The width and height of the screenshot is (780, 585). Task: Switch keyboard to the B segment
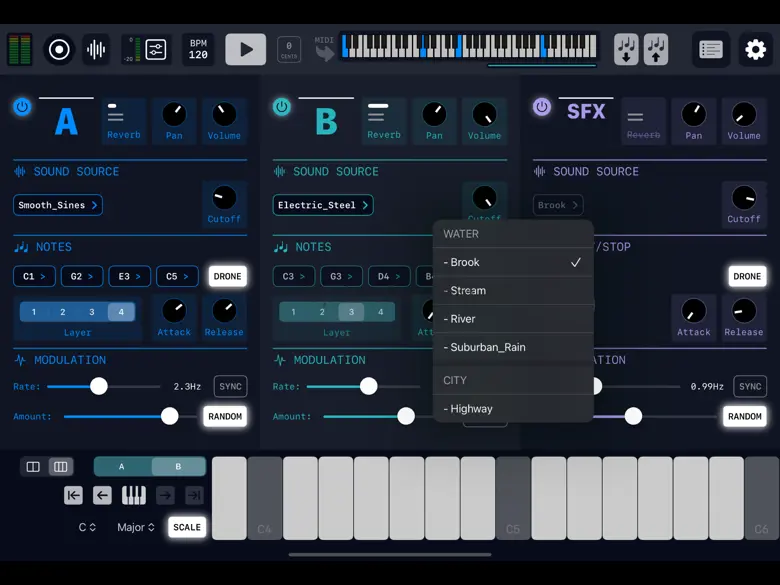(178, 467)
